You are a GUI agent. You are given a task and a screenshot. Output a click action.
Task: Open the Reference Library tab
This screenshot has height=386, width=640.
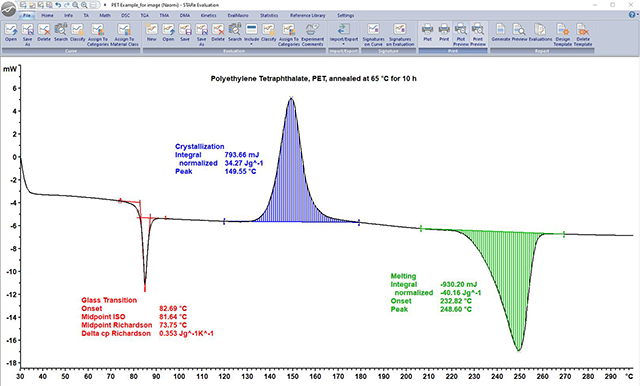pyautogui.click(x=308, y=16)
